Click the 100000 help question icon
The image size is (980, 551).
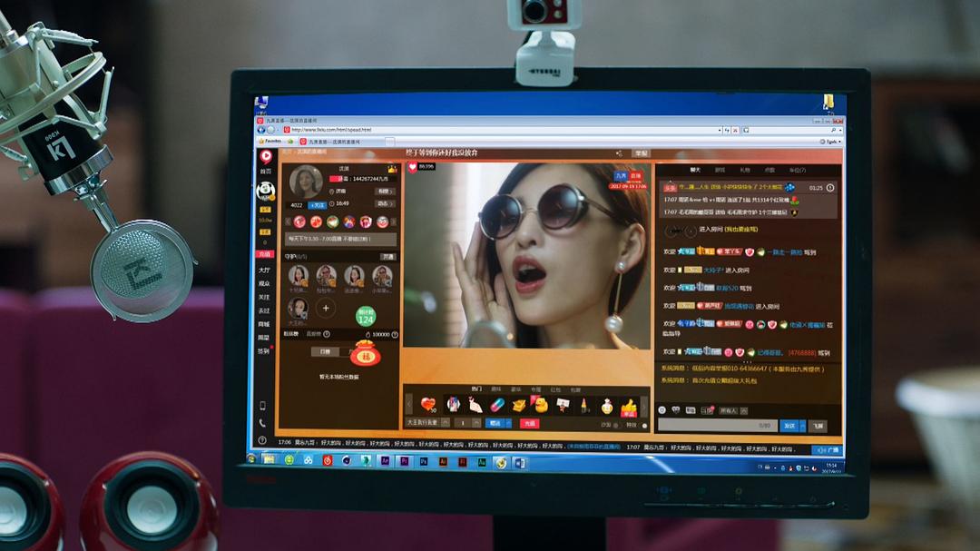(x=395, y=335)
